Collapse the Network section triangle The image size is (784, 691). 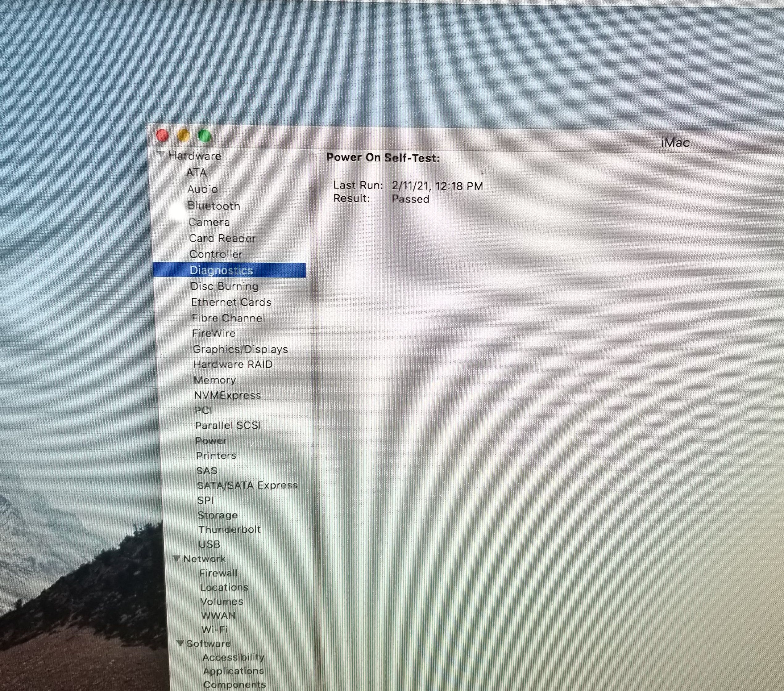pos(176,558)
